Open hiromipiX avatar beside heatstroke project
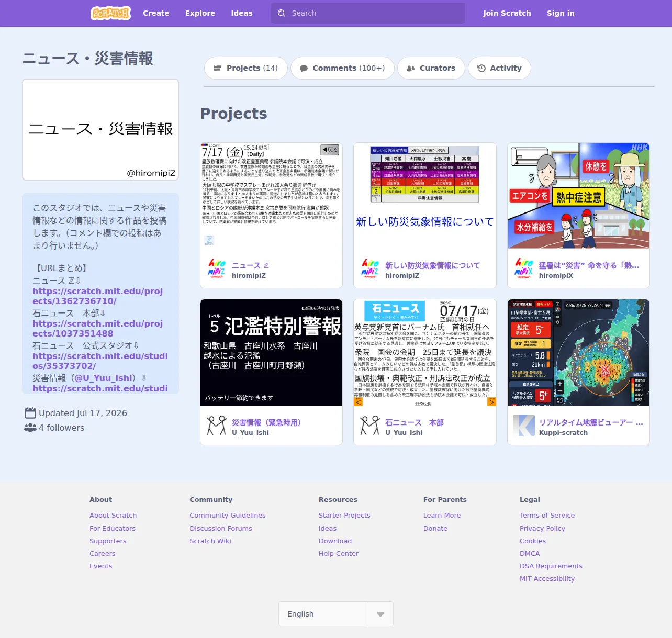Viewport: 672px width, 638px height. 523,268
